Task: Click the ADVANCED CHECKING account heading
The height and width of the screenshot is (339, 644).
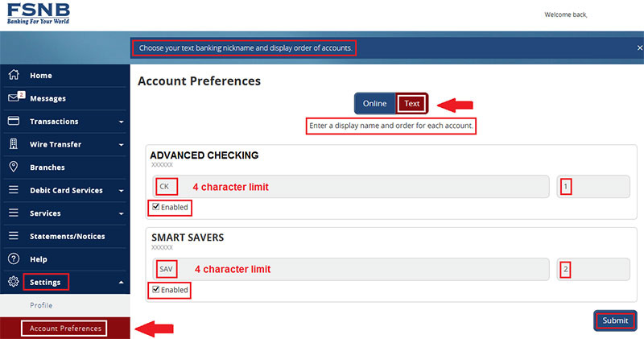Action: pos(204,155)
